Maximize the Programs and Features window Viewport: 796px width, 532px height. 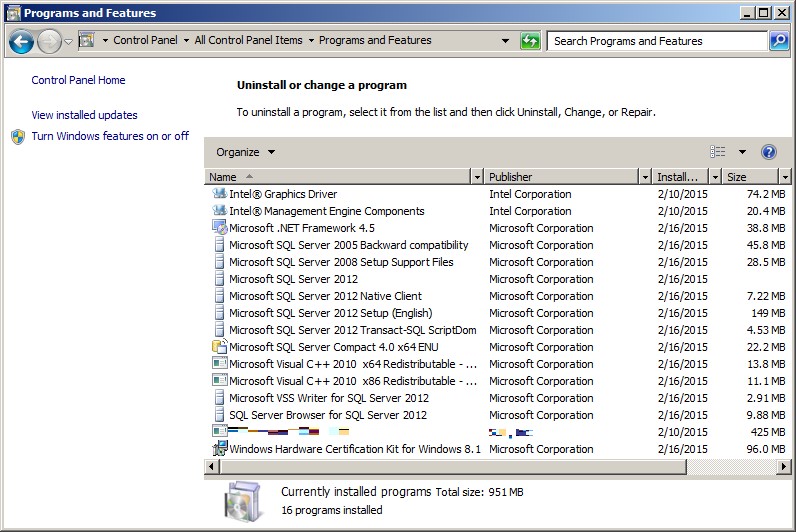764,13
